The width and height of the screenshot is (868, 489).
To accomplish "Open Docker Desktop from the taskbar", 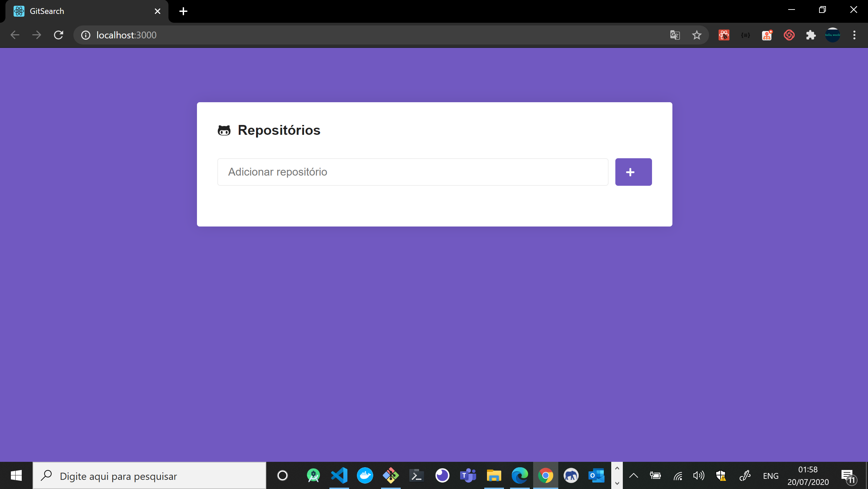I will 365,475.
